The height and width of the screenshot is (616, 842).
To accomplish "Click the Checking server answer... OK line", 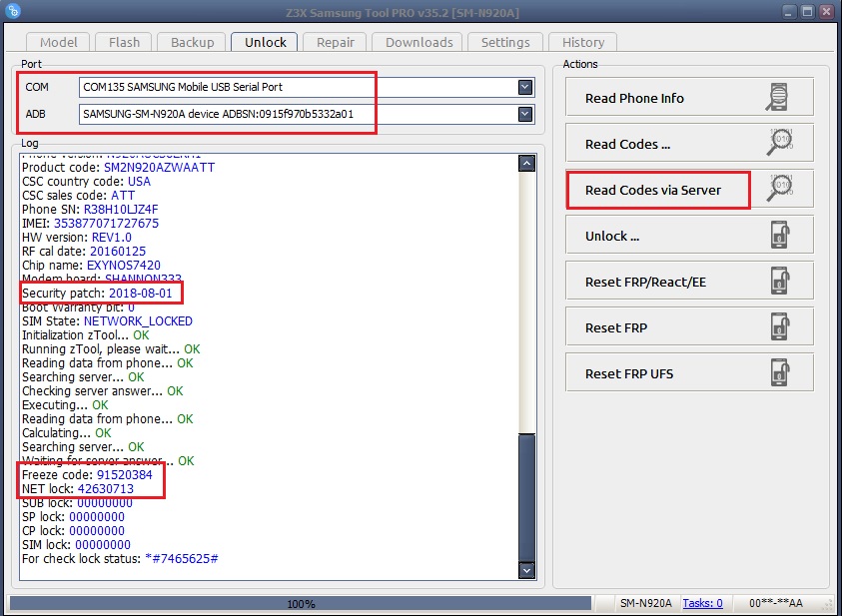I will [103, 391].
